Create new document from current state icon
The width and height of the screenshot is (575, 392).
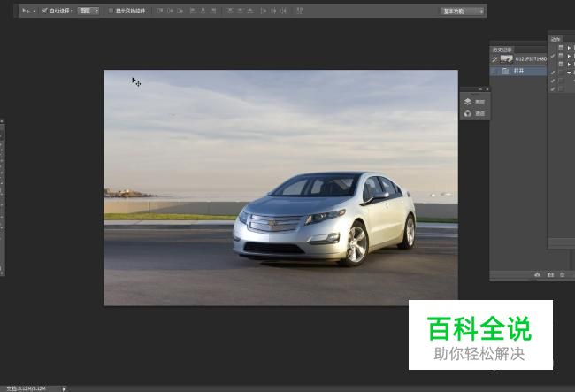(537, 275)
